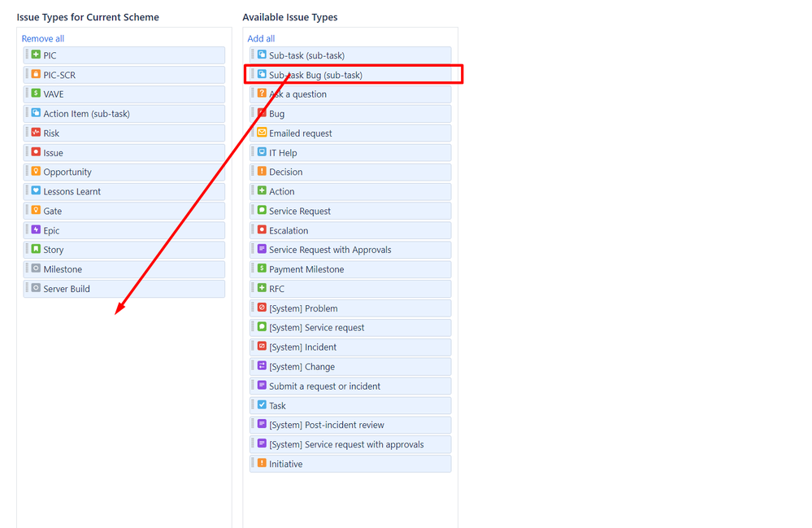Click the Initiative label
This screenshot has width=812, height=528.
point(286,464)
